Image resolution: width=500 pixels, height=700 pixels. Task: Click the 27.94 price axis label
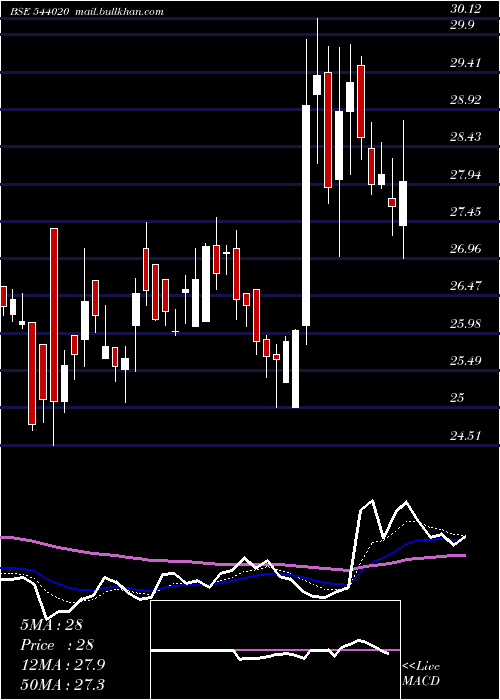[x=466, y=174]
